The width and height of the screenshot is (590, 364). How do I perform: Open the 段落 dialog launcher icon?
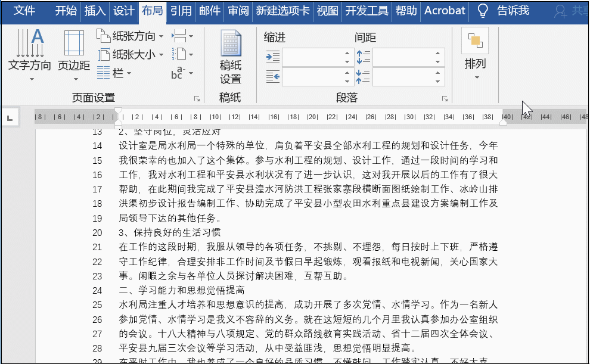click(x=445, y=98)
